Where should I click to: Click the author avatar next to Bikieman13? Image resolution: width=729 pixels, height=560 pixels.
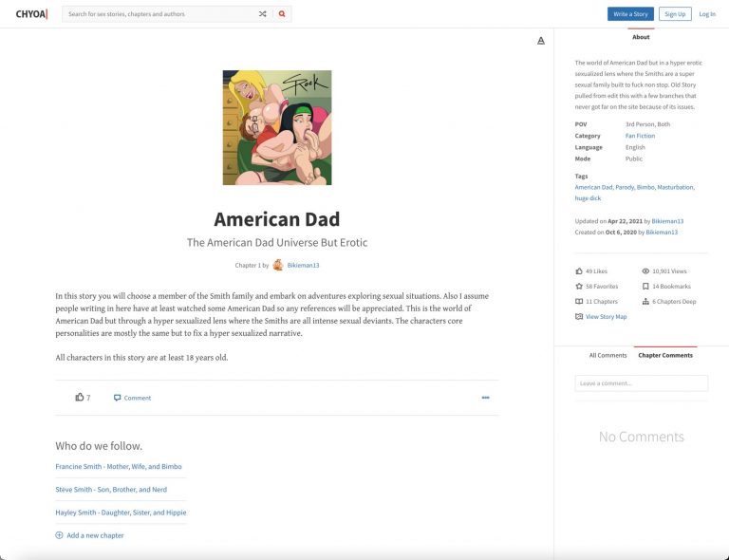click(x=278, y=266)
